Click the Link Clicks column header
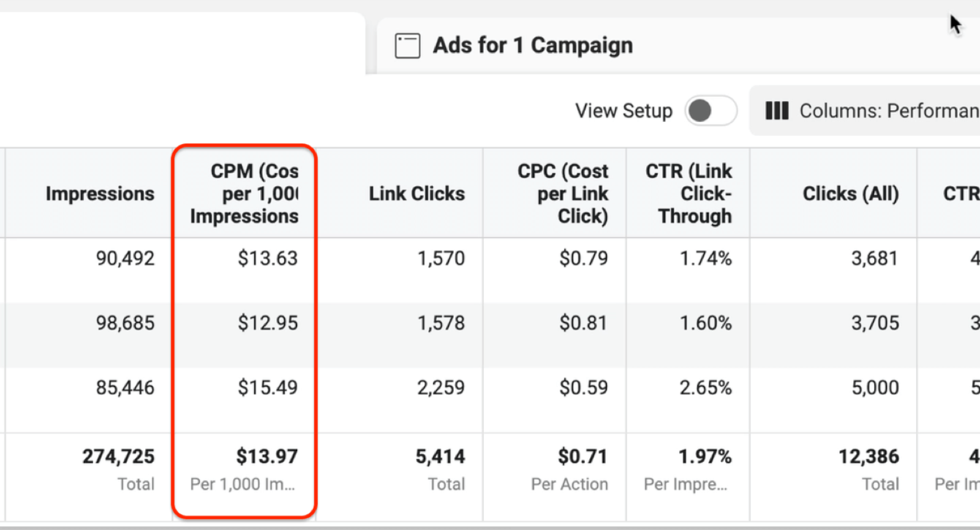The height and width of the screenshot is (530, 980). [417, 194]
